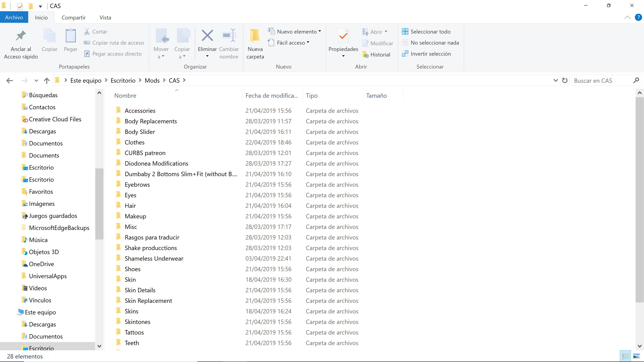
Task: Open the Vista ribbon tab
Action: (105, 17)
